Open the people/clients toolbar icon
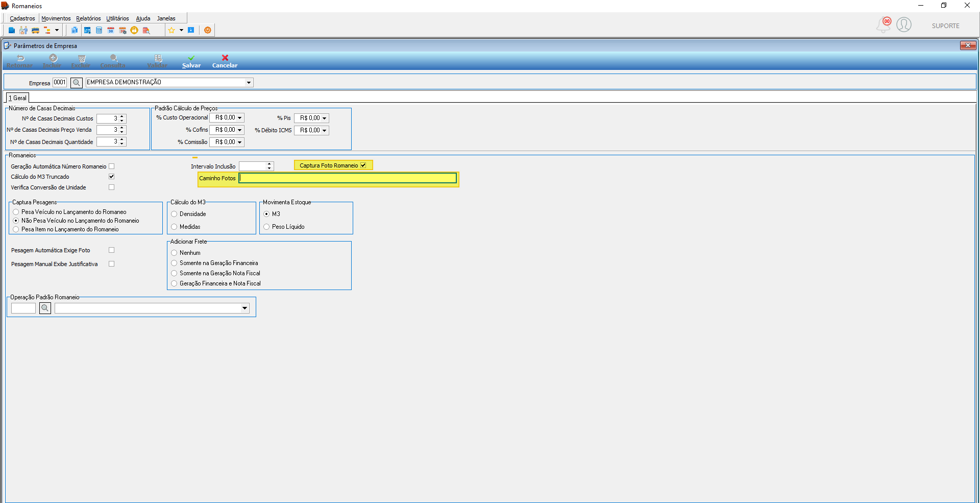Image resolution: width=980 pixels, height=503 pixels. click(23, 30)
